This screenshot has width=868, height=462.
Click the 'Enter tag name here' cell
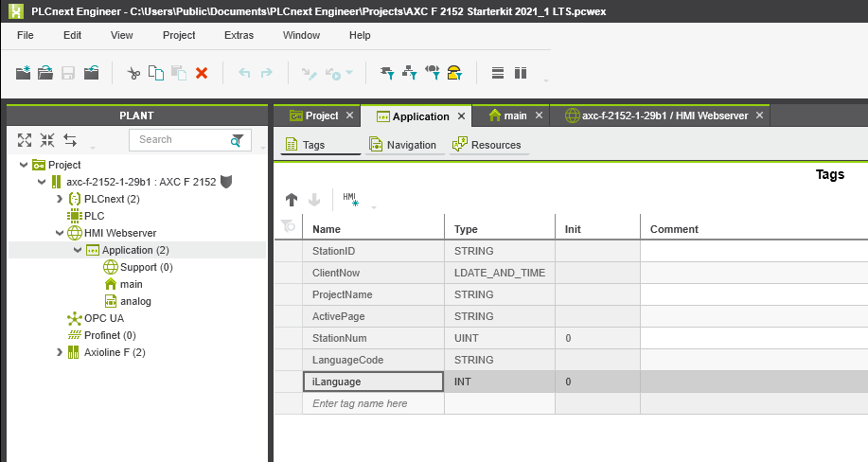[x=373, y=403]
